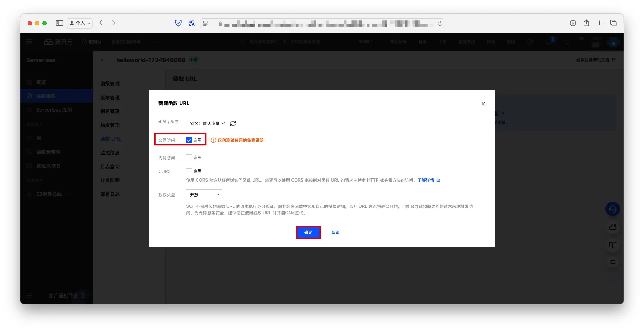Close the 新建函数 URL dialog
The image size is (644, 331).
click(x=483, y=104)
